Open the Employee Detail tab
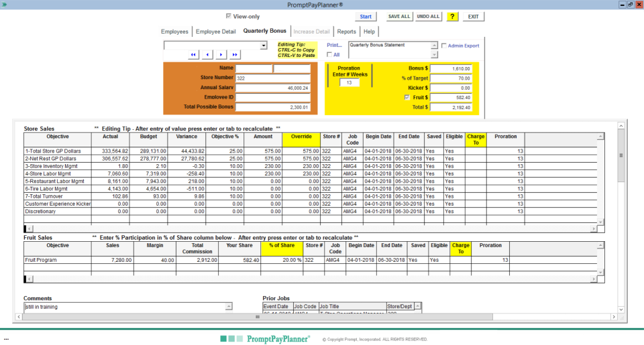 click(215, 31)
